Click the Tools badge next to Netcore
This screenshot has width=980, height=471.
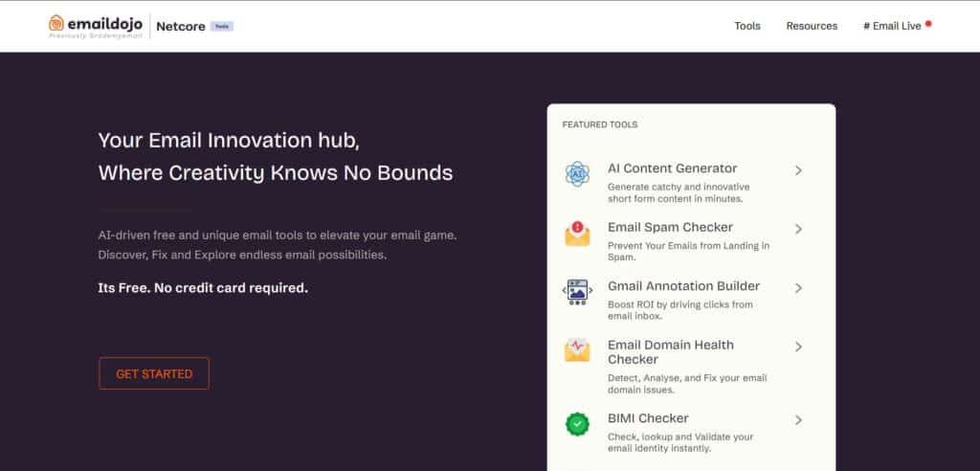pyautogui.click(x=222, y=27)
